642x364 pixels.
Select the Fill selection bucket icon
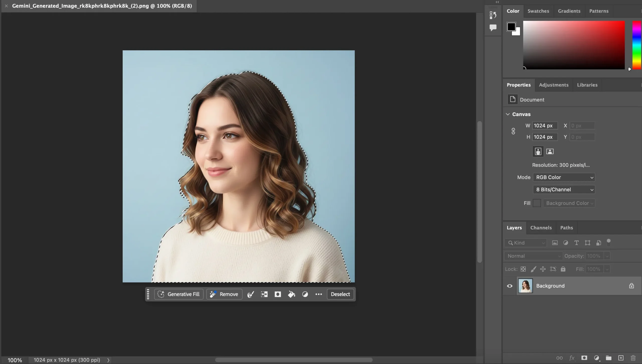(291, 294)
